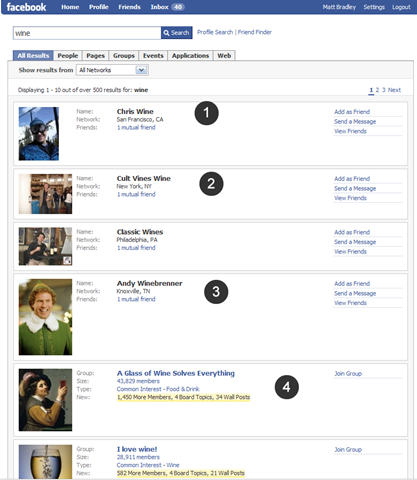This screenshot has width=417, height=480.
Task: Join A Glass of Wine Solves Everything group
Action: click(x=348, y=374)
